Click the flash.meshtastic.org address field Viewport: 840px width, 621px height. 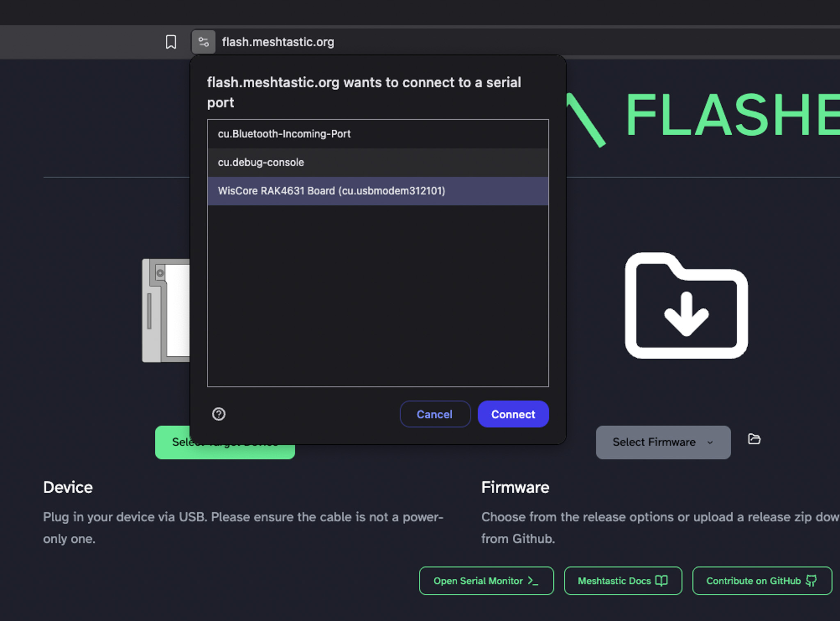pyautogui.click(x=278, y=42)
